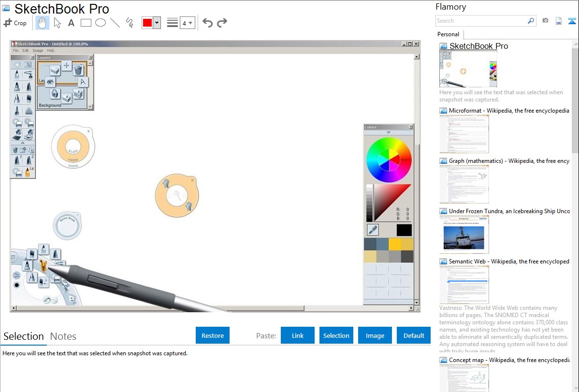
Task: Click the add layer plus icon
Action: point(67,66)
